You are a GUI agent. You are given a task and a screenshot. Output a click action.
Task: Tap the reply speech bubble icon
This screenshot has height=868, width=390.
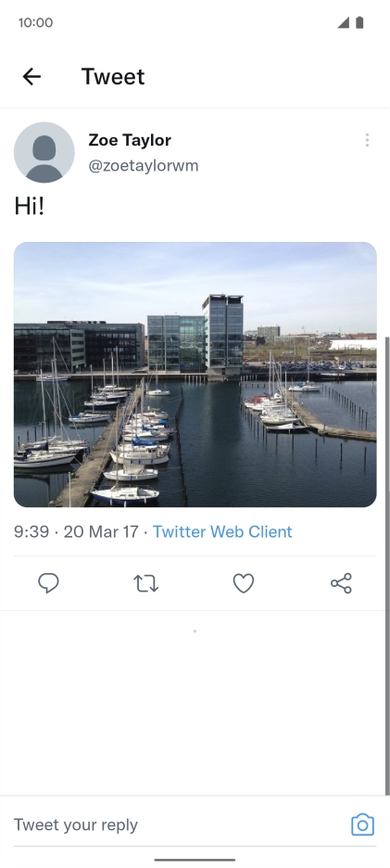[x=49, y=583]
